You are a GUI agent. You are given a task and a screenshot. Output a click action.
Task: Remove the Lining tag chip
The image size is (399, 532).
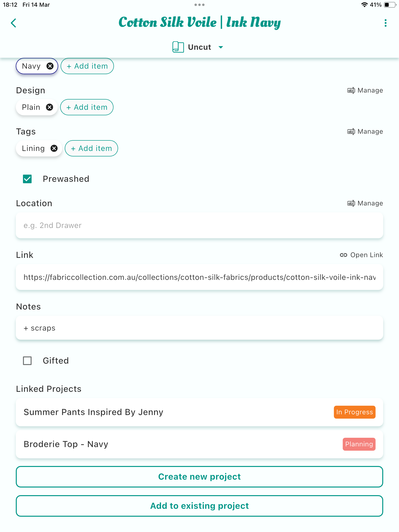(x=54, y=148)
